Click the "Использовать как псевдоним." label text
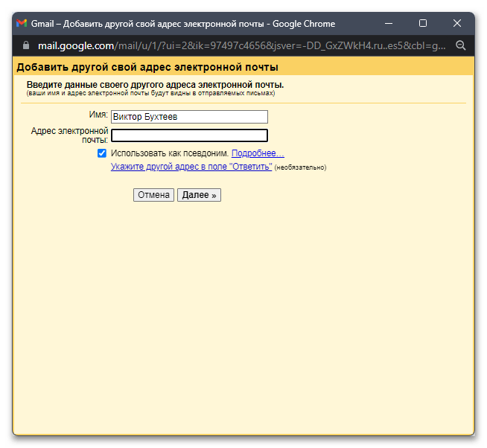The image size is (487, 448). [170, 153]
